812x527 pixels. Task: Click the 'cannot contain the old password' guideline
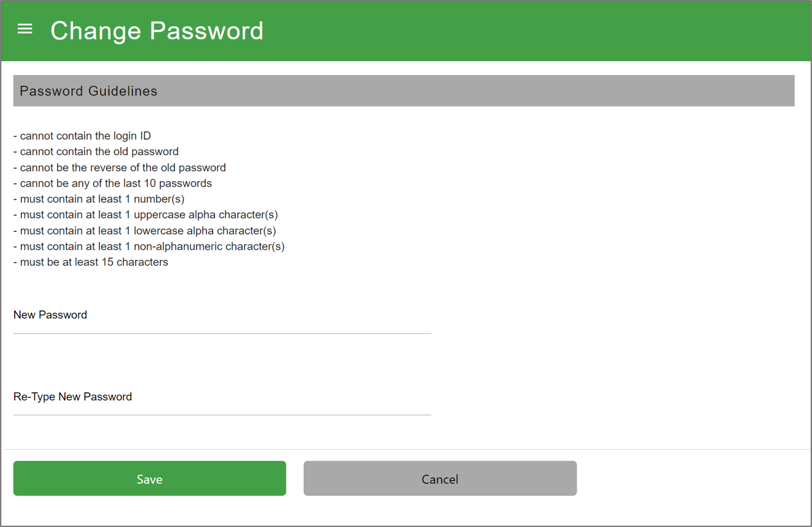tap(96, 151)
